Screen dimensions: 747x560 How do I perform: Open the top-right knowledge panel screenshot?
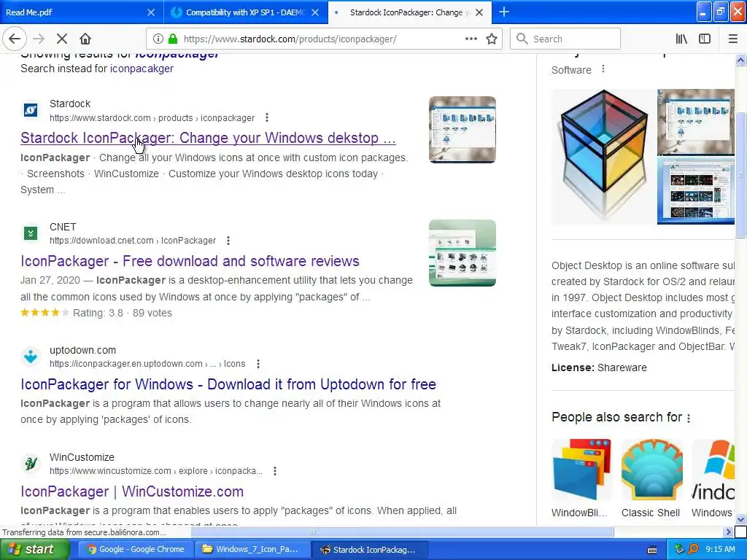[x=695, y=122]
